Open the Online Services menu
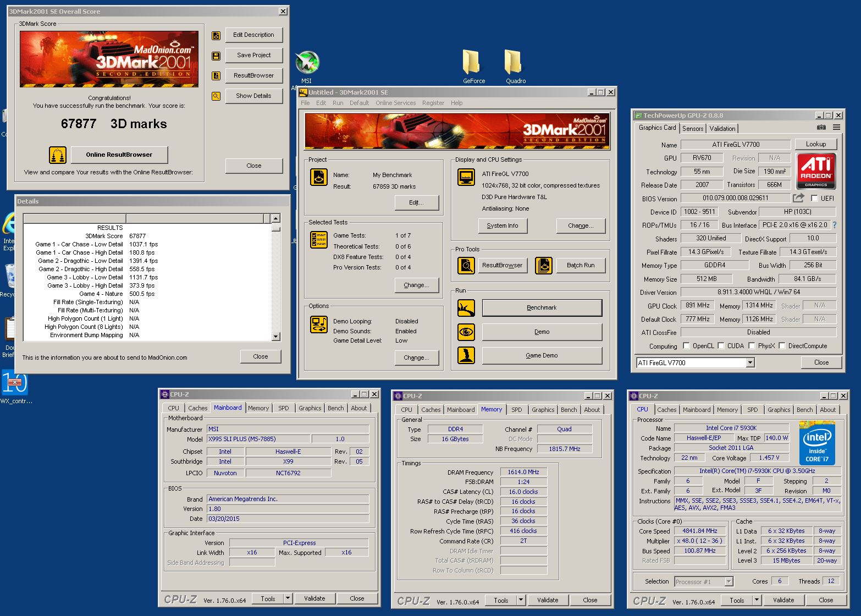The height and width of the screenshot is (616, 861). coord(395,103)
